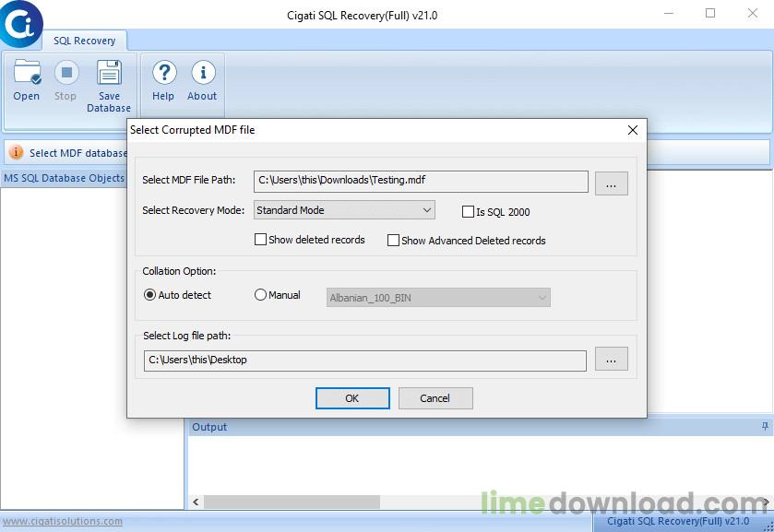Enable the Is SQL 2000 checkbox
The width and height of the screenshot is (774, 532).
click(x=468, y=212)
